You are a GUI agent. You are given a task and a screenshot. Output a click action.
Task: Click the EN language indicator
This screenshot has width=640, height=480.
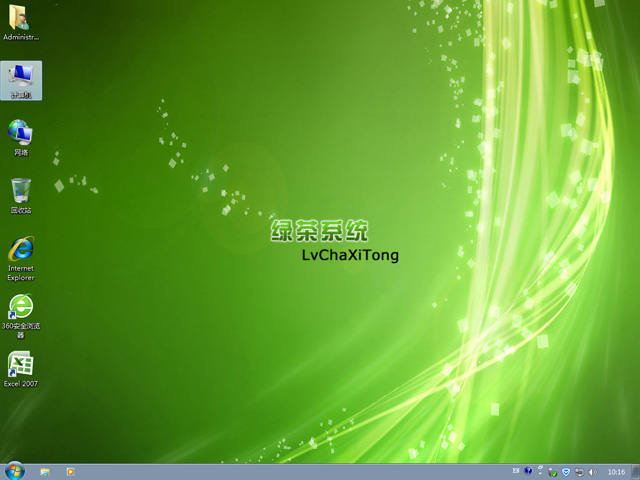point(516,471)
